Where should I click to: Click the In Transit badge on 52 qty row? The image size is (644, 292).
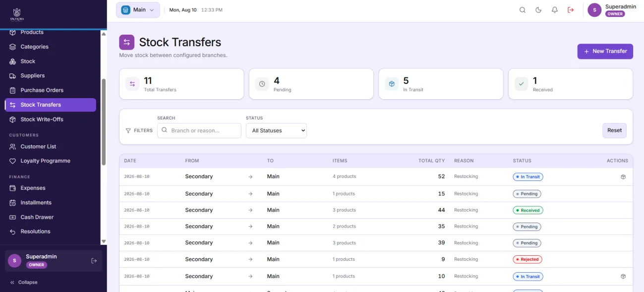pyautogui.click(x=528, y=177)
